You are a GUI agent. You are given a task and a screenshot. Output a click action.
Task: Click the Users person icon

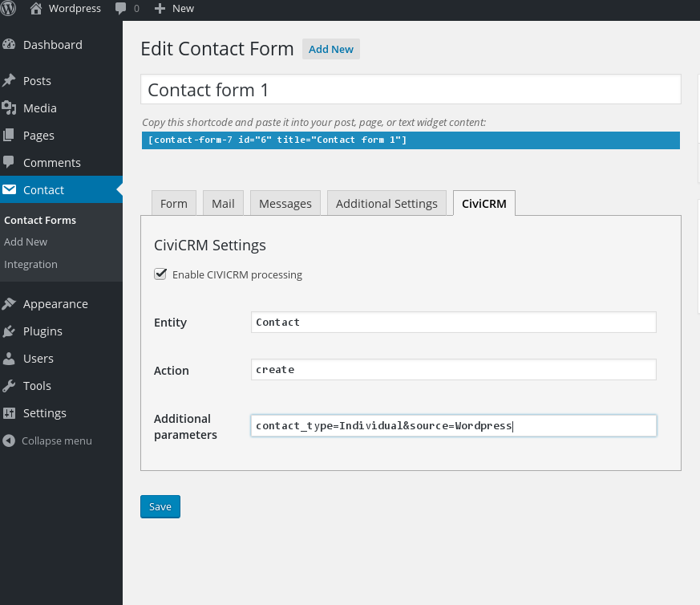9,359
